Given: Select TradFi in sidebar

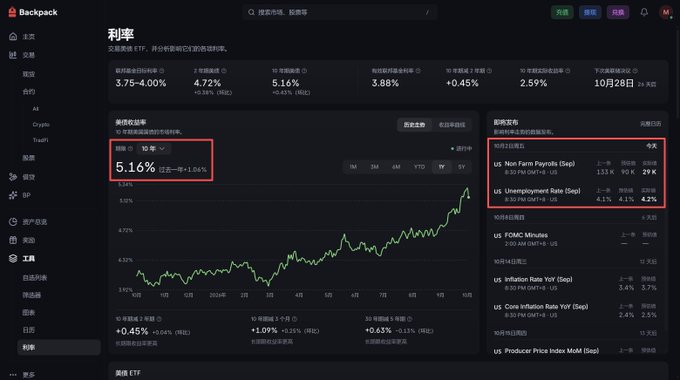Looking at the screenshot, I should point(40,140).
